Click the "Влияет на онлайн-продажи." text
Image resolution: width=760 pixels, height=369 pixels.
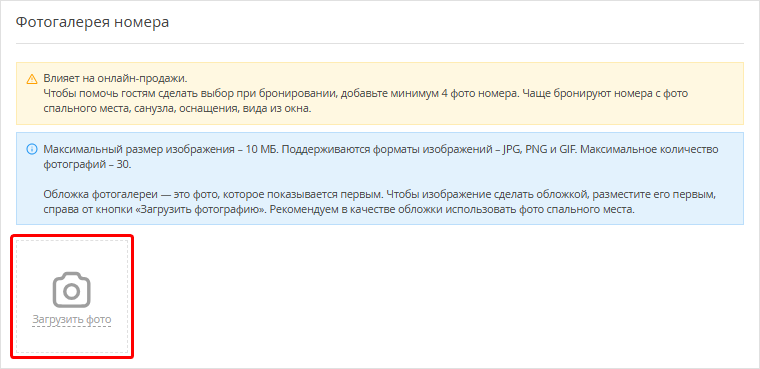coord(115,79)
